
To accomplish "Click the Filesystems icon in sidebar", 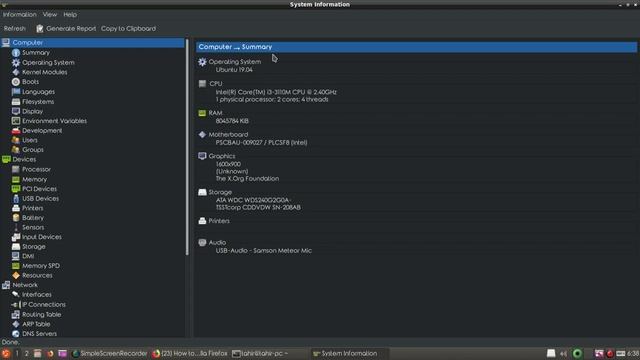I will 16,101.
